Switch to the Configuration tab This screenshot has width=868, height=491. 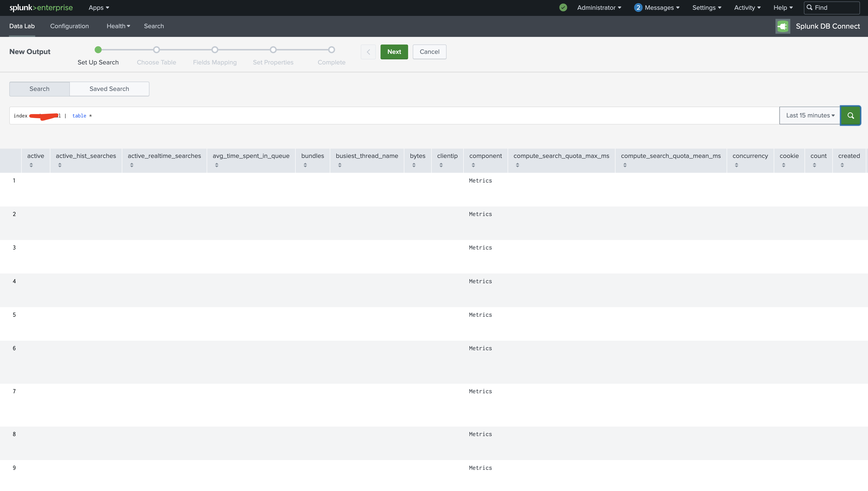click(69, 26)
